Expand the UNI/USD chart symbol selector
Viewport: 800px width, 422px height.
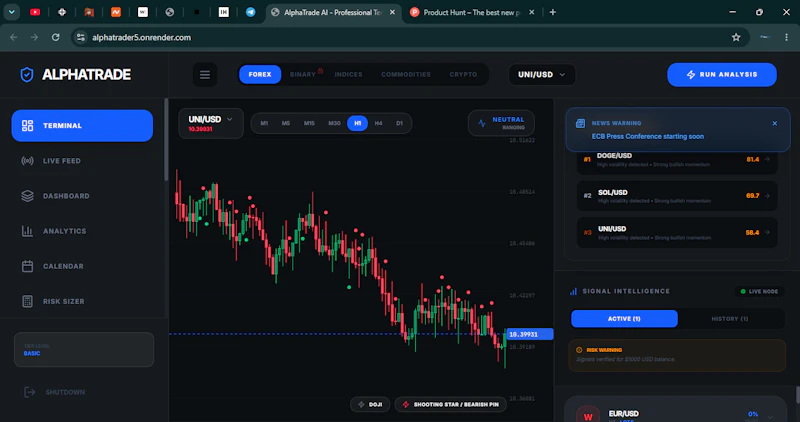coord(211,123)
